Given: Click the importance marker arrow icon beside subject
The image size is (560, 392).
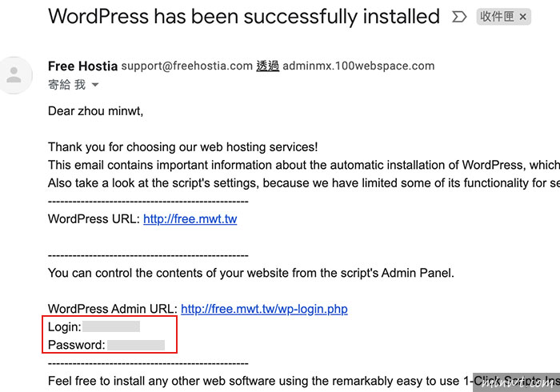Looking at the screenshot, I should click(459, 17).
